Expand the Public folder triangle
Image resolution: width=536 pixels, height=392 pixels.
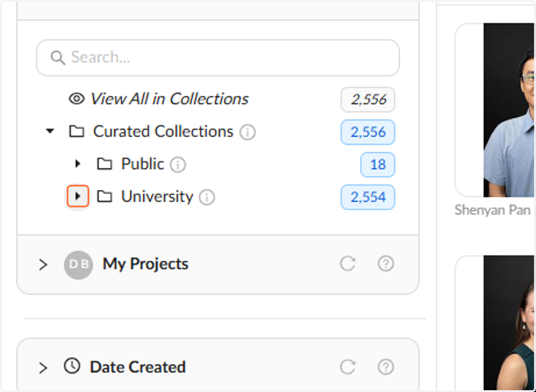pos(78,164)
